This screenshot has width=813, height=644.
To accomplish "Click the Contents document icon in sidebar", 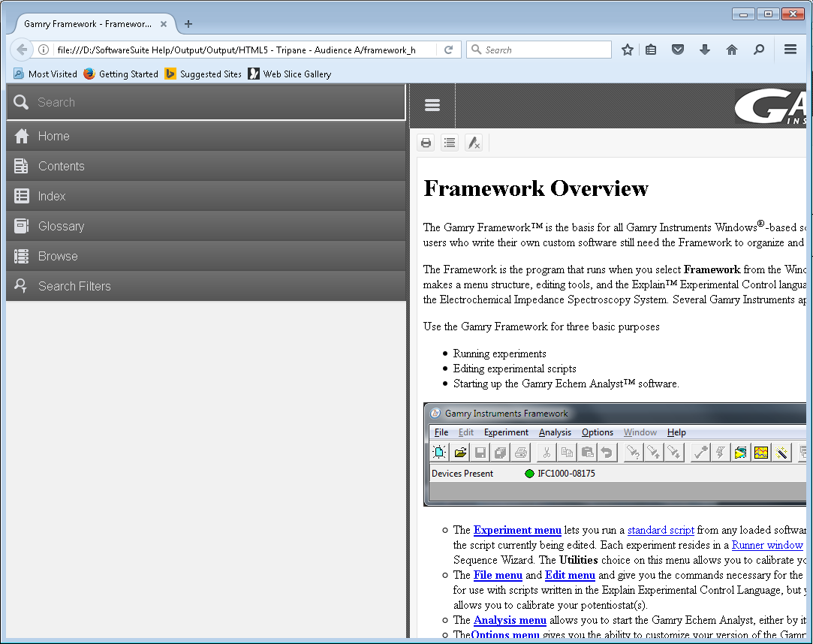I will [21, 166].
